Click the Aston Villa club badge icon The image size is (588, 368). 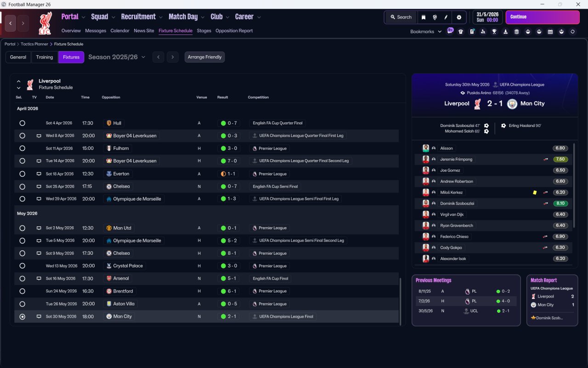pyautogui.click(x=109, y=304)
